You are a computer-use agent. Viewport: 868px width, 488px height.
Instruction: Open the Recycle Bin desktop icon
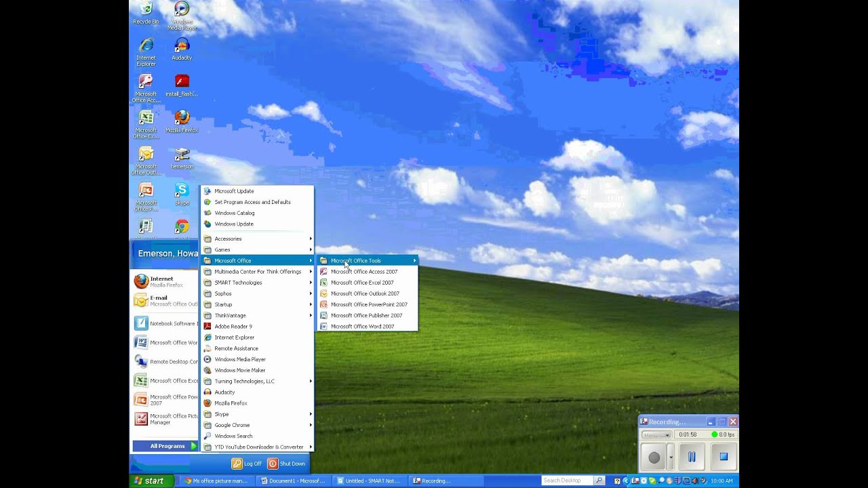tap(146, 13)
